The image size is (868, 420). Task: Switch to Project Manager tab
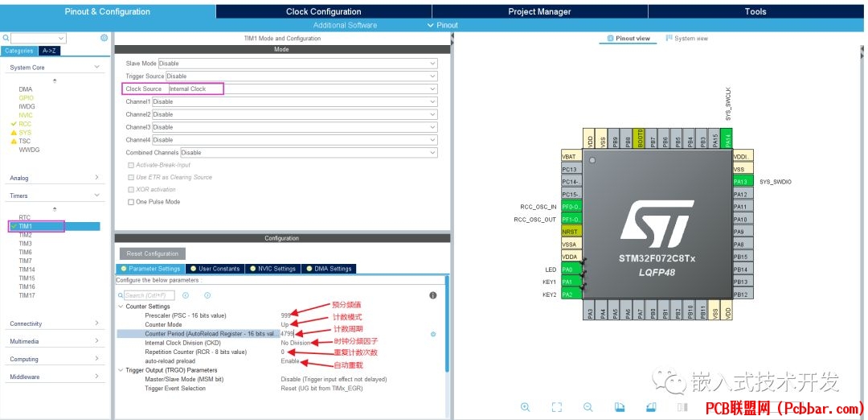coord(540,11)
